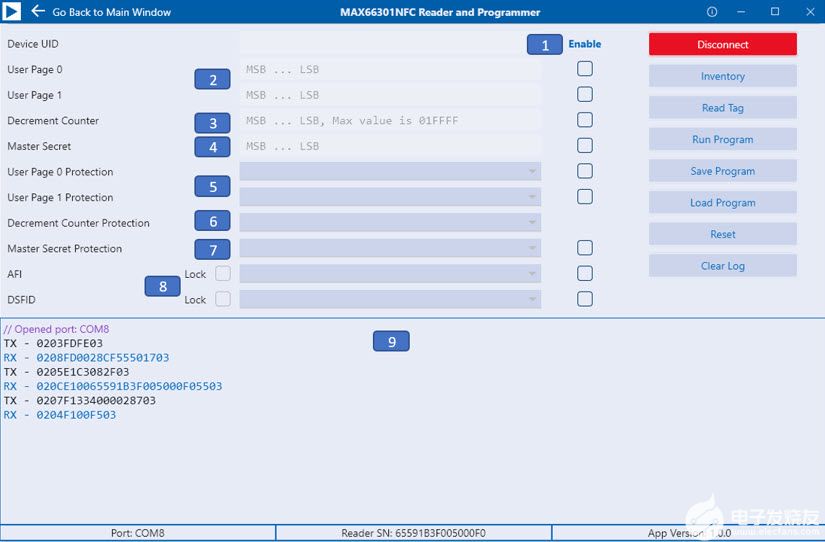Viewport: 825px width, 542px height.
Task: Select log line TX 0203FDFE03
Action: pyautogui.click(x=53, y=343)
